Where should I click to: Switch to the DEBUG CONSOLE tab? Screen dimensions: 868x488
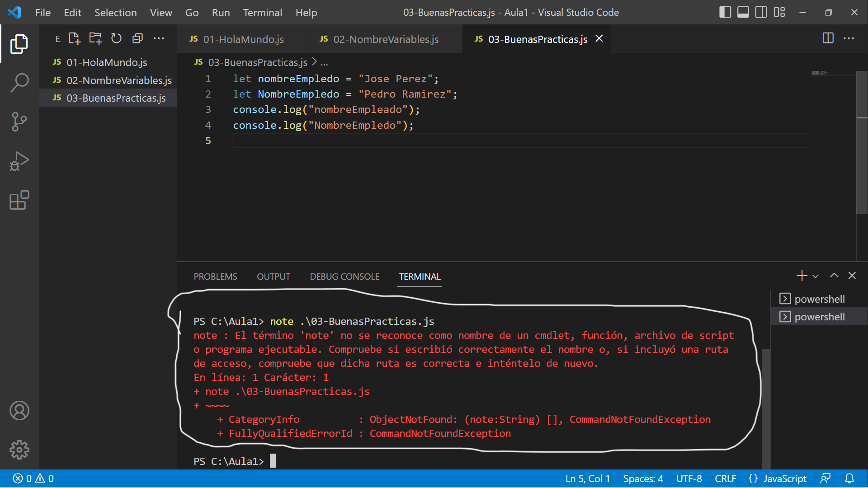pos(344,277)
